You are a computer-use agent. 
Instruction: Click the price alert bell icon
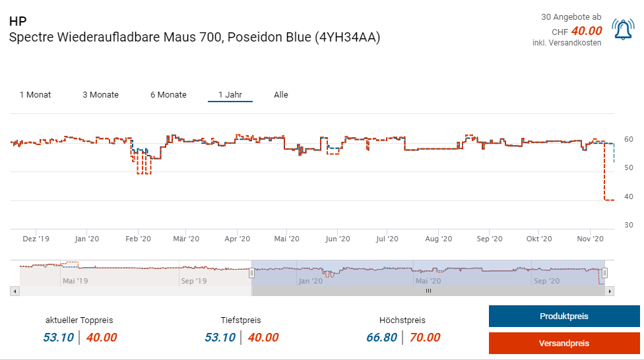pos(624,30)
